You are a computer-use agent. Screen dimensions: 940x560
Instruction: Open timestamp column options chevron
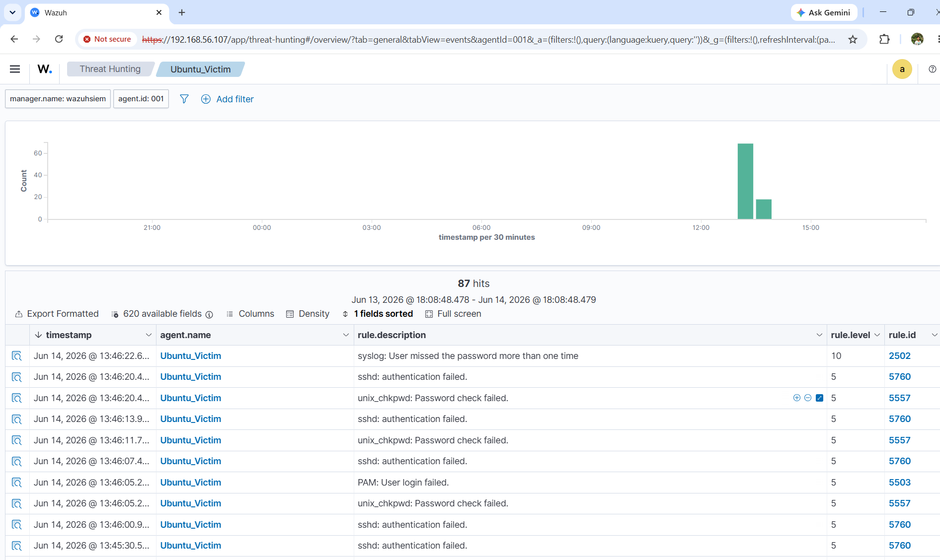coord(149,335)
